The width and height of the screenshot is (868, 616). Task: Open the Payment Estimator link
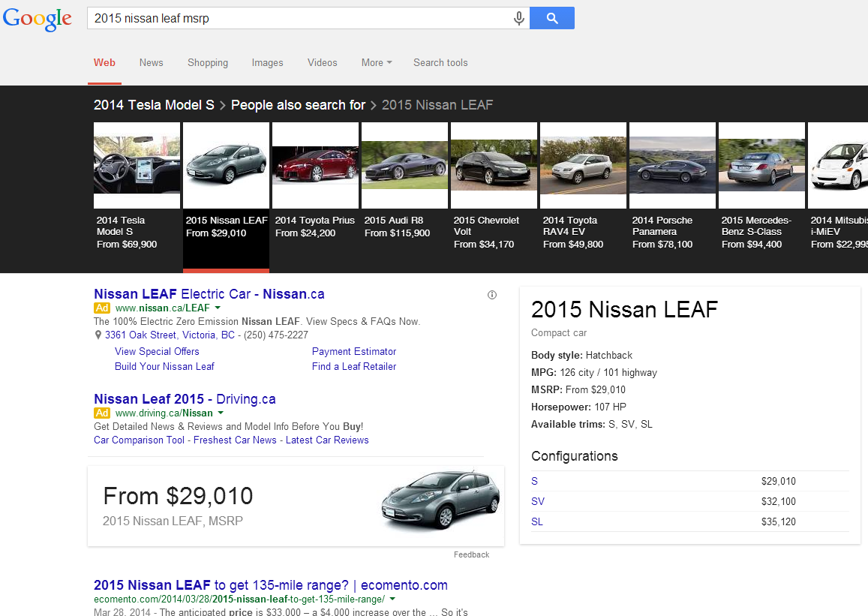tap(354, 351)
